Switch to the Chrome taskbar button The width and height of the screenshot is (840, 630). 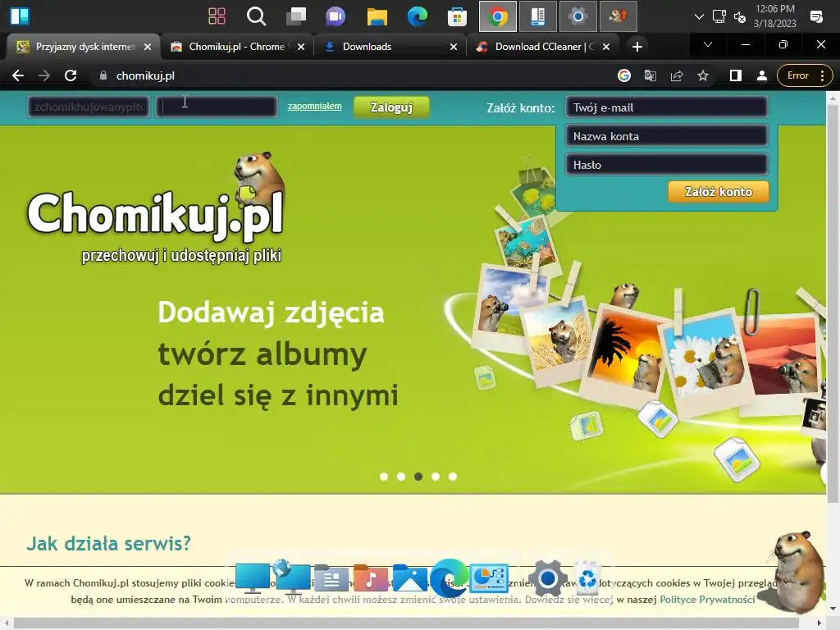(x=498, y=16)
